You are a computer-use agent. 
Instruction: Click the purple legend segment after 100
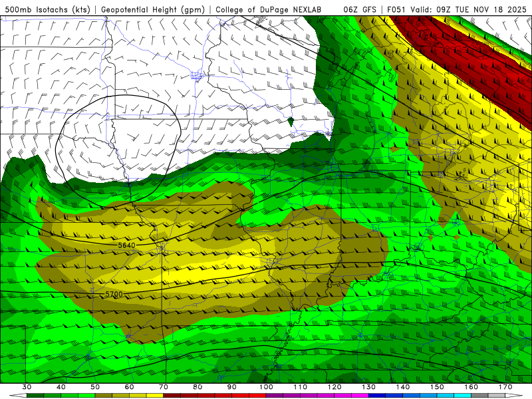pyautogui.click(x=275, y=396)
